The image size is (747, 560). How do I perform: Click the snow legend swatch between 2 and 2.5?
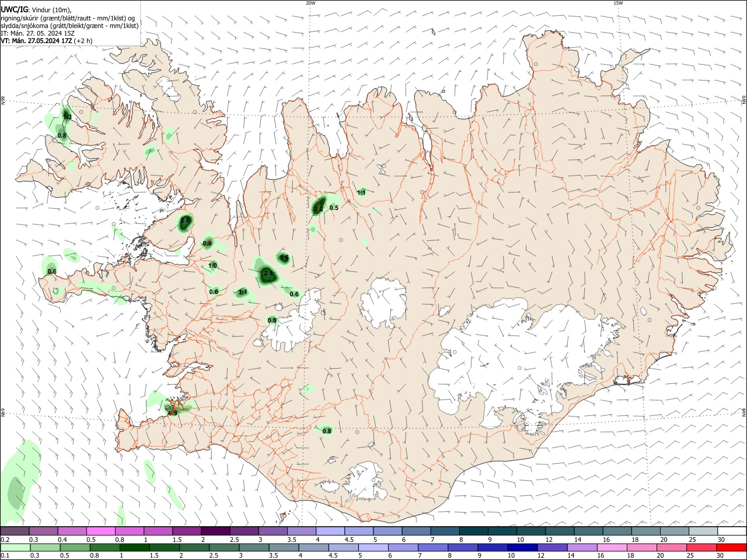point(215,531)
